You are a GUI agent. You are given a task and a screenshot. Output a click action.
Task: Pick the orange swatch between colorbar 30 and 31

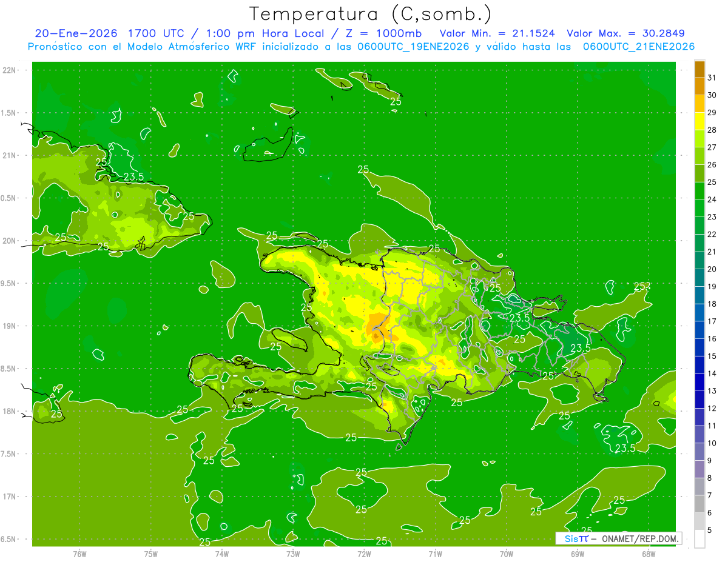pyautogui.click(x=699, y=87)
